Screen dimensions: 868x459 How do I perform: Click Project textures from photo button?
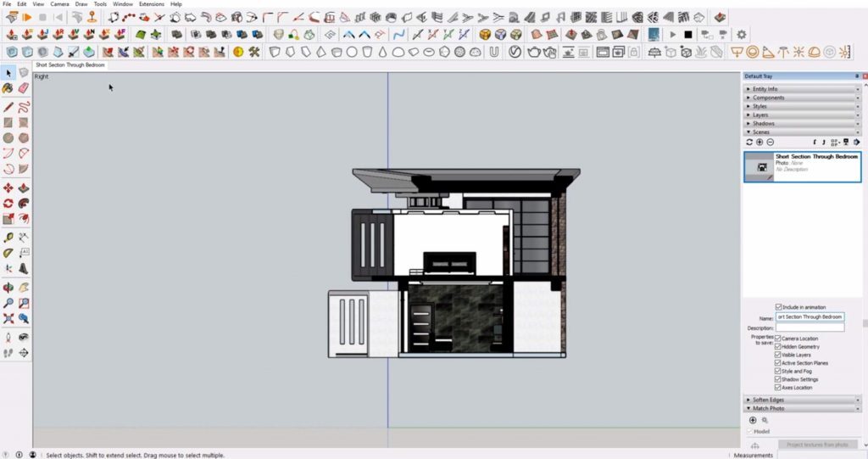click(x=817, y=445)
